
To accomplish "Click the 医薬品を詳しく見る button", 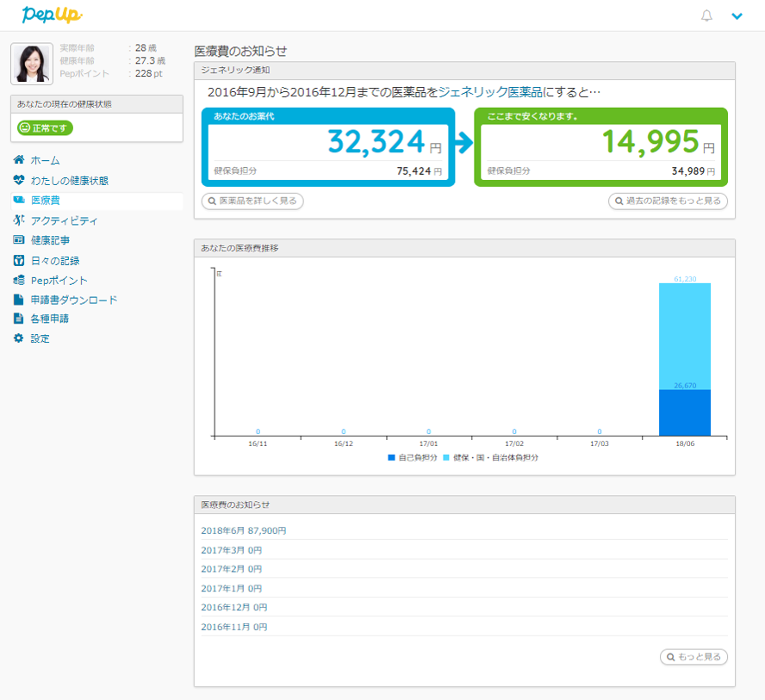I will (252, 201).
